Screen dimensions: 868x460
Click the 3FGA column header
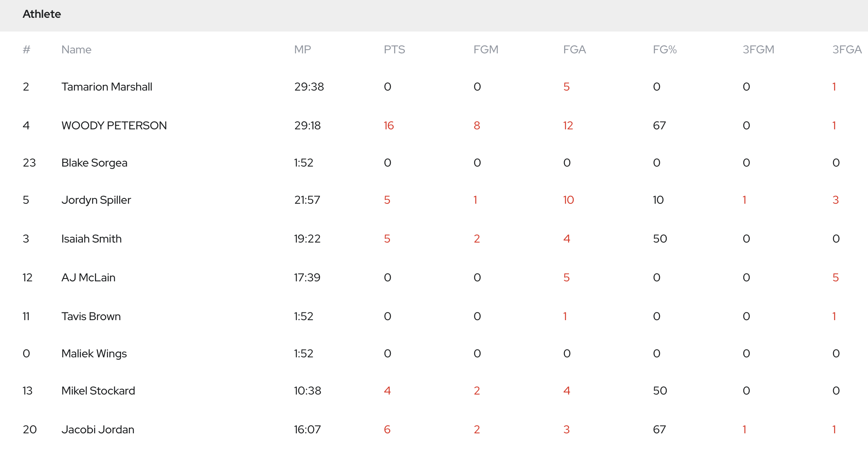[x=847, y=49]
